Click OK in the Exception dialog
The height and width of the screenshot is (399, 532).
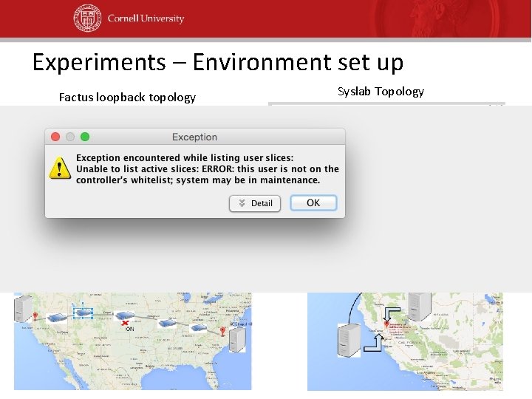[x=313, y=203]
